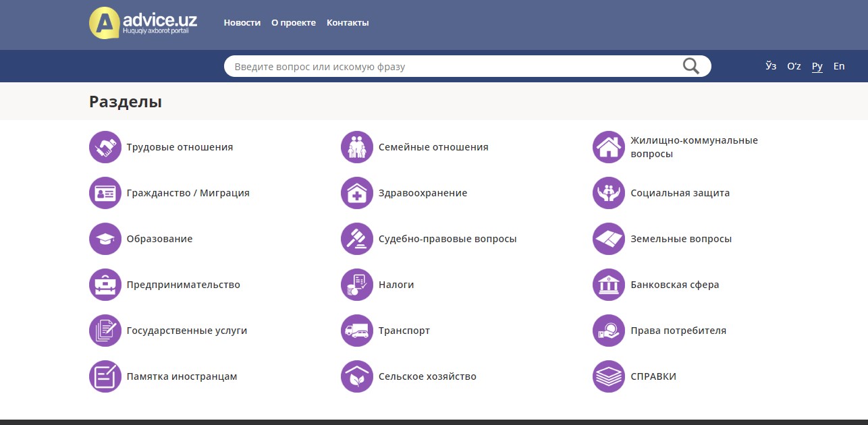Screen dimensions: 868x425
Task: Open the briefcase icon for Предпринимательство
Action: pyautogui.click(x=105, y=285)
